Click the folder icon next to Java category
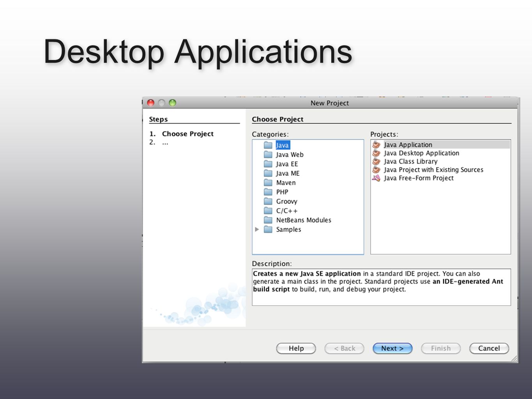532x399 pixels. (x=268, y=145)
